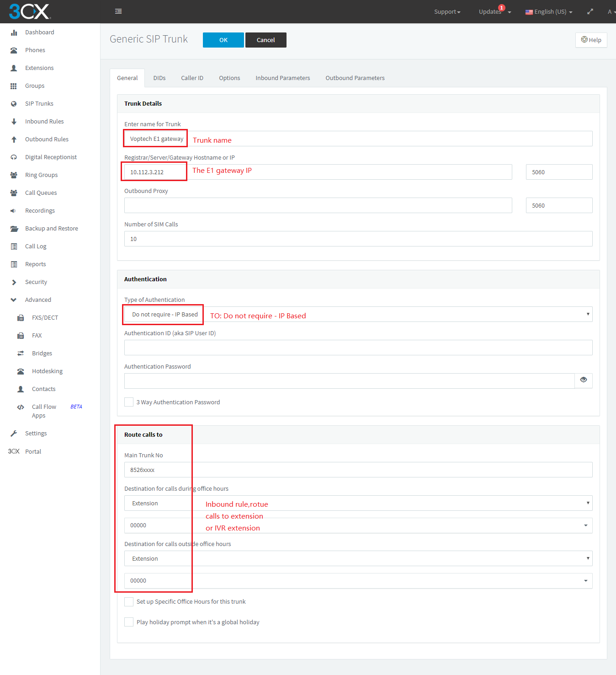Open FAX under Advanced
The height and width of the screenshot is (675, 616).
click(37, 336)
